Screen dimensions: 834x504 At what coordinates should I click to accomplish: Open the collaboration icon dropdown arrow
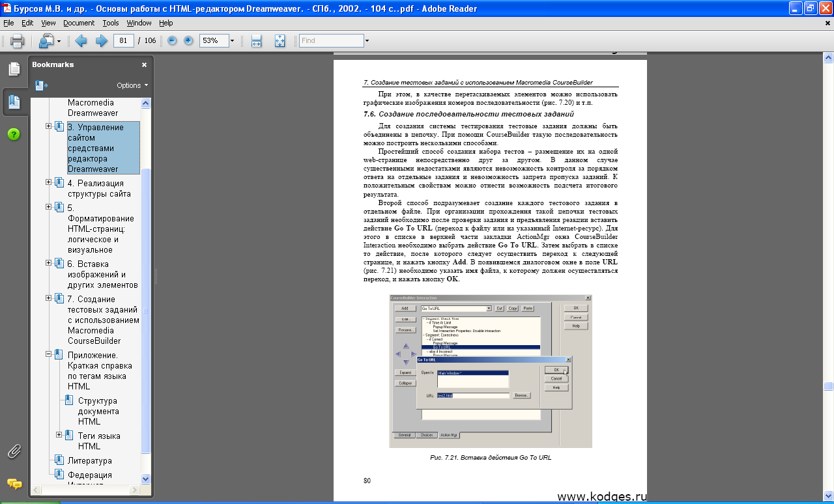[59, 41]
